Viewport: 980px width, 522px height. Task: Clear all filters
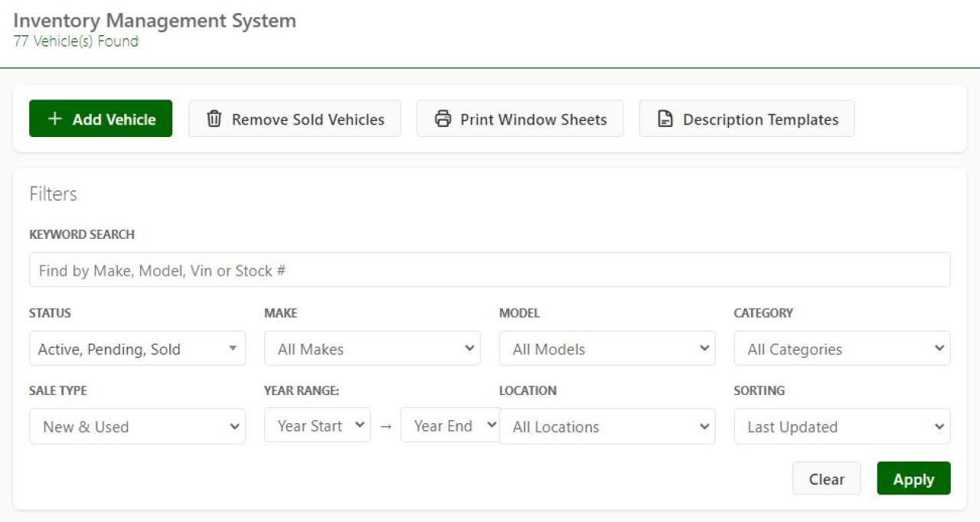[x=827, y=478]
